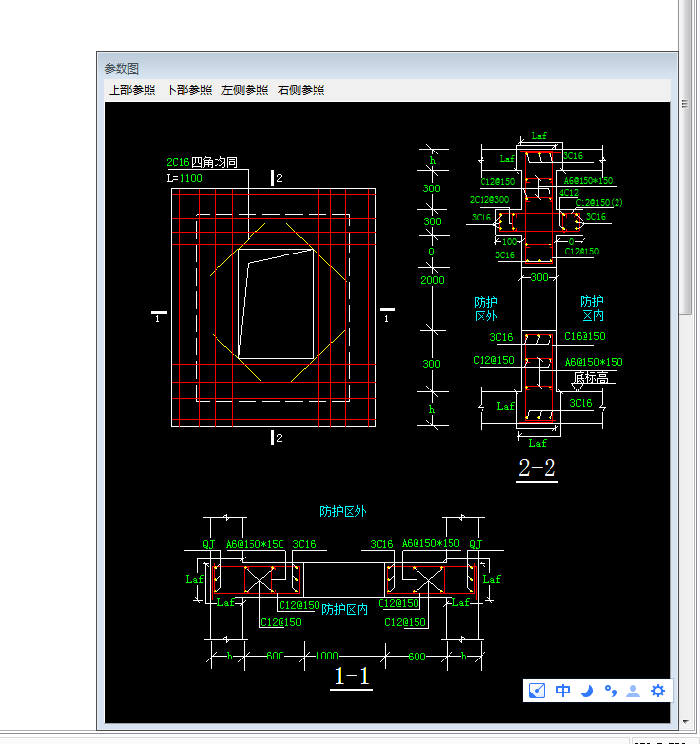Click the C16@150 rebar value
700x744 pixels.
pyautogui.click(x=584, y=336)
